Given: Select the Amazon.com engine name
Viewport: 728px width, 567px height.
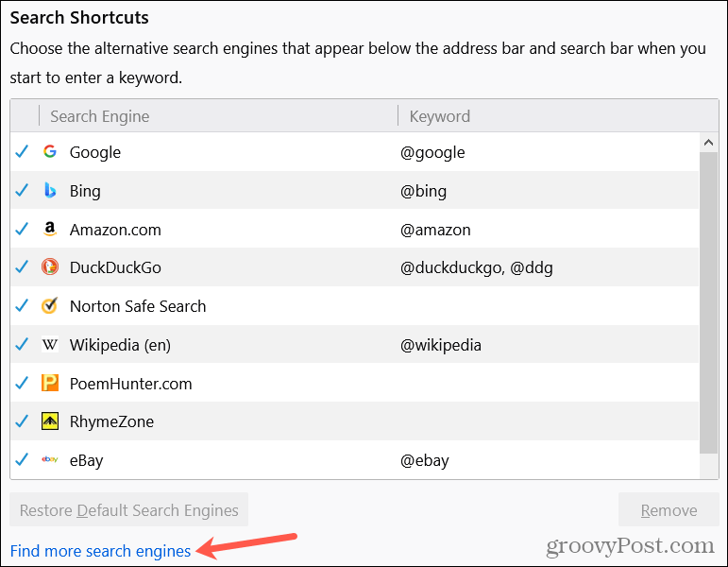Looking at the screenshot, I should tap(115, 230).
